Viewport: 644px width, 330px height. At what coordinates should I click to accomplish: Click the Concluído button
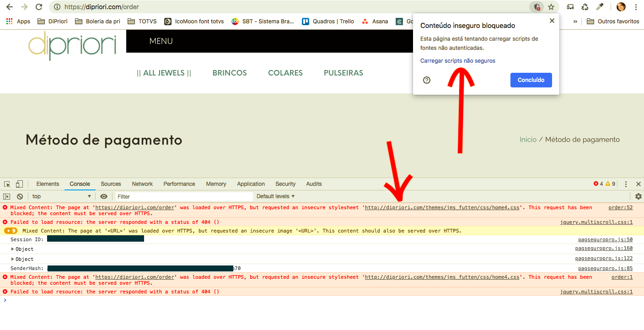[x=531, y=80]
